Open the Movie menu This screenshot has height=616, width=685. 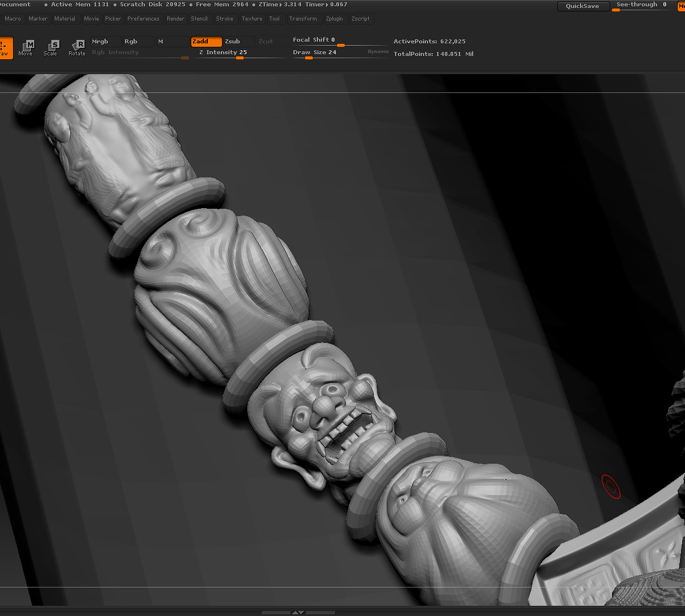[91, 19]
